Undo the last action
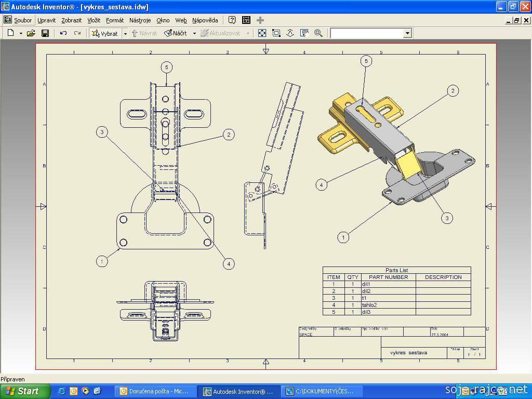Viewport: 532px width, 399px height. click(x=63, y=33)
